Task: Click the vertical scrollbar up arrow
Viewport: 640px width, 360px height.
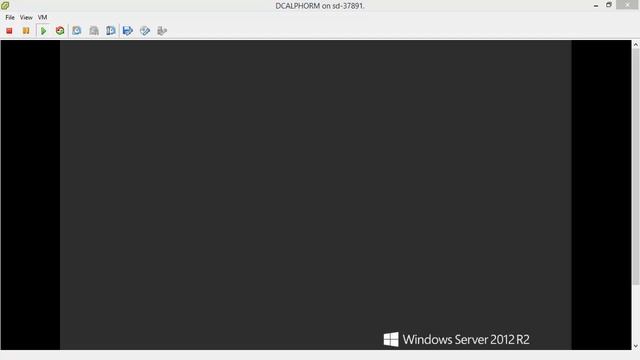Action: click(x=636, y=44)
